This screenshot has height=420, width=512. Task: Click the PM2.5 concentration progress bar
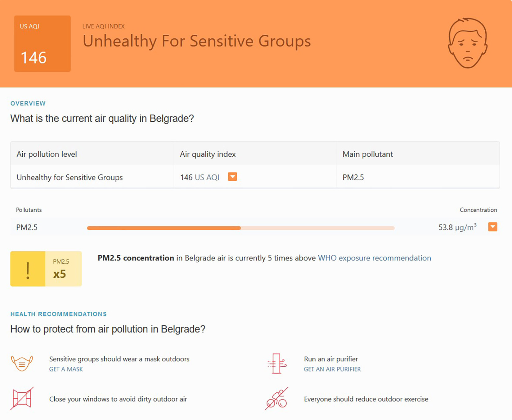[240, 228]
